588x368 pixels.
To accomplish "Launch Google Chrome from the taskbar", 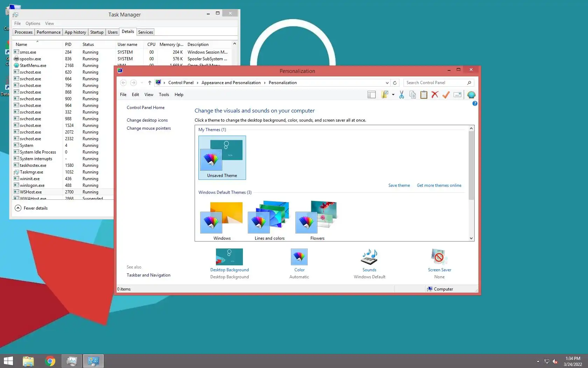I will 50,361.
